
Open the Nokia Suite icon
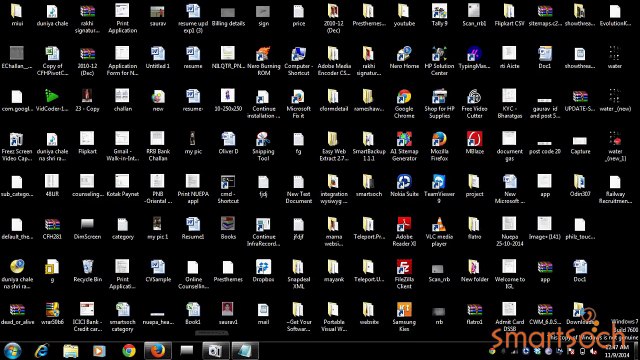[404, 185]
